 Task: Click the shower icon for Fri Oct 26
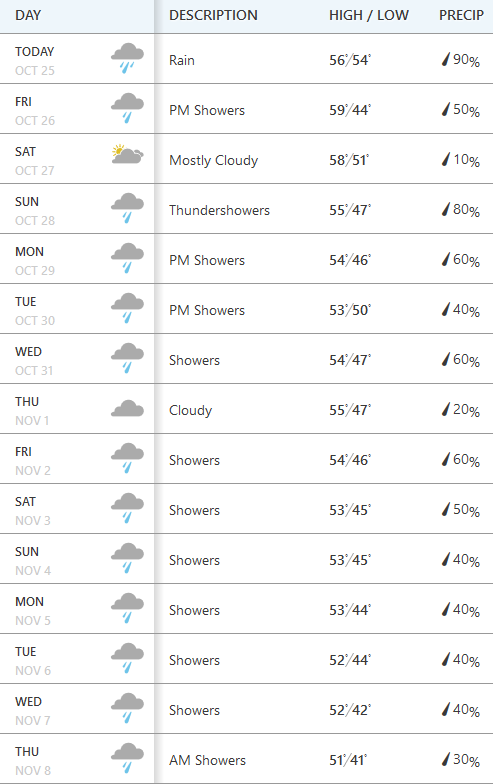(x=127, y=108)
